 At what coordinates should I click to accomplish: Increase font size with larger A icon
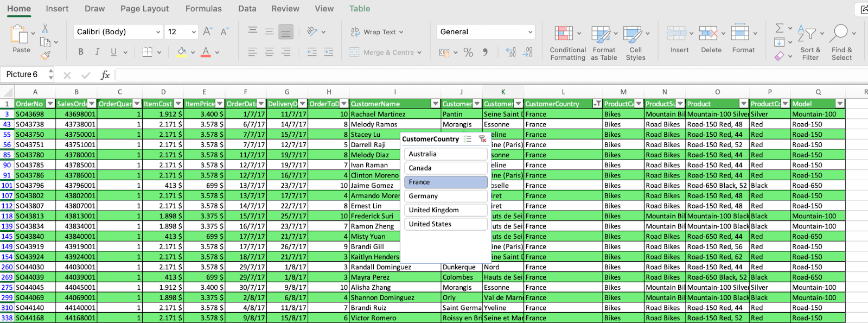click(x=207, y=31)
